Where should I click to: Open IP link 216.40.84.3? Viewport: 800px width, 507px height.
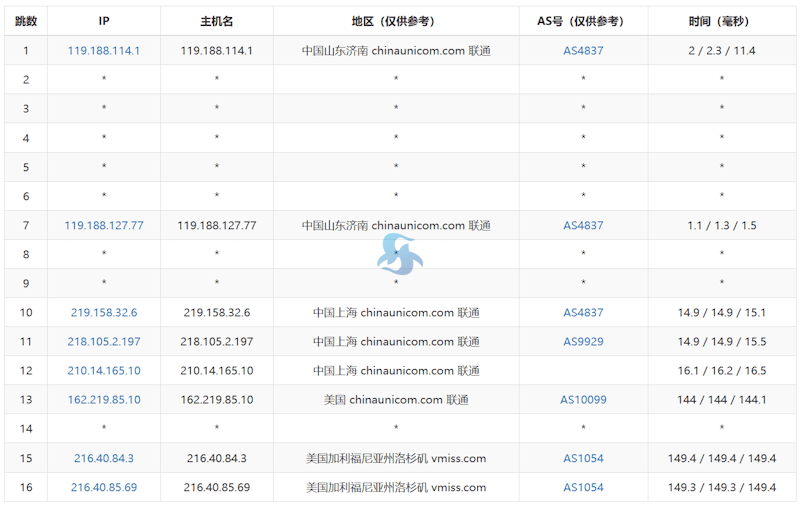coord(104,459)
